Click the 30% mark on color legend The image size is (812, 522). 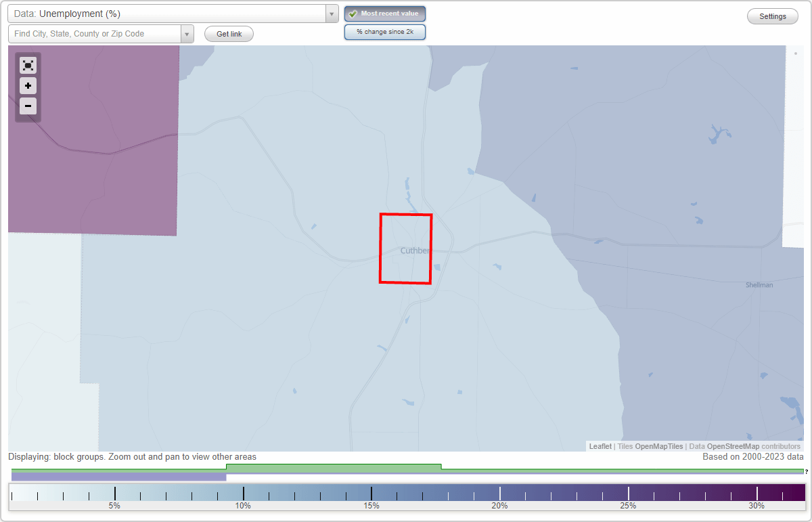[x=757, y=505]
